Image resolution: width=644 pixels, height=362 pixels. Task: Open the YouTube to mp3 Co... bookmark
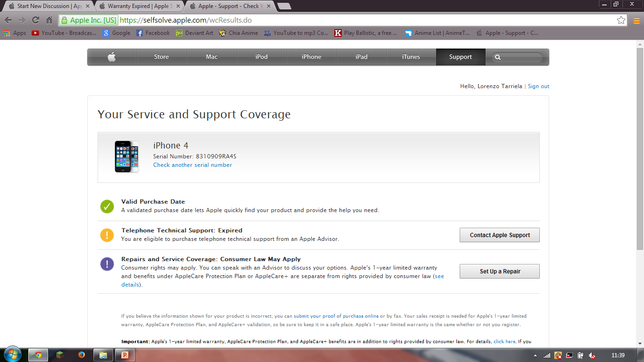pyautogui.click(x=296, y=33)
